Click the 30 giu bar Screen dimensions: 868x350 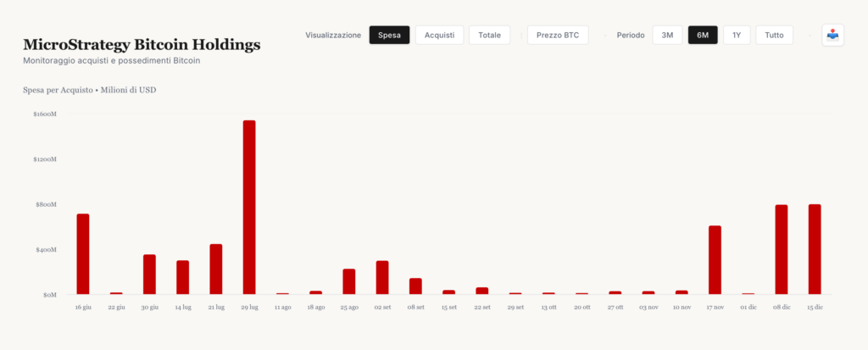point(149,275)
